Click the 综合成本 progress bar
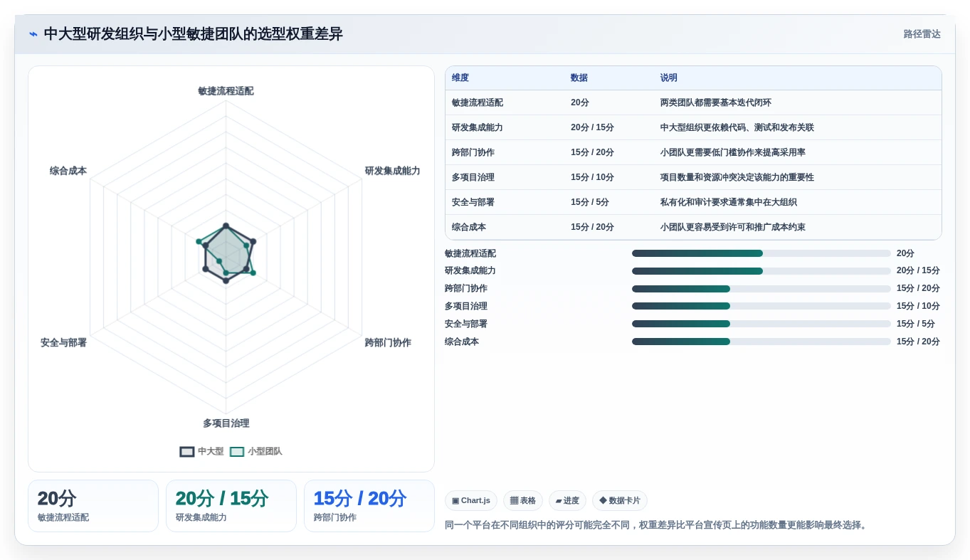The height and width of the screenshot is (560, 970). click(761, 342)
